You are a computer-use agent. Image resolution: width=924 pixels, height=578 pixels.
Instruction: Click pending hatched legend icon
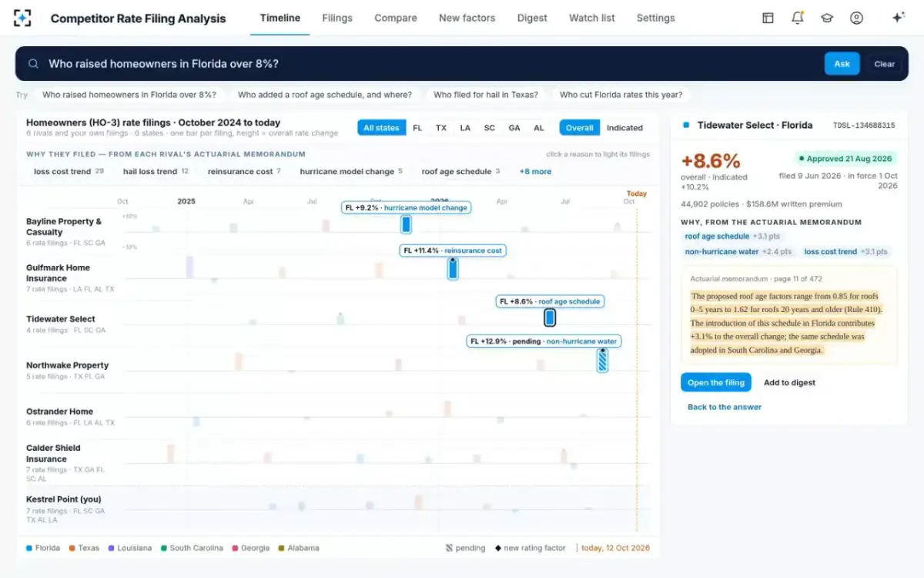coord(449,548)
